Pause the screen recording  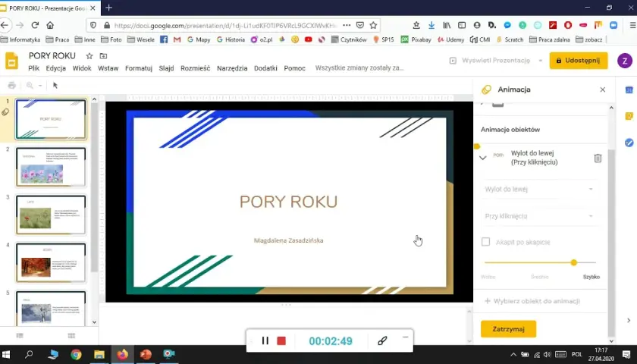[265, 340]
